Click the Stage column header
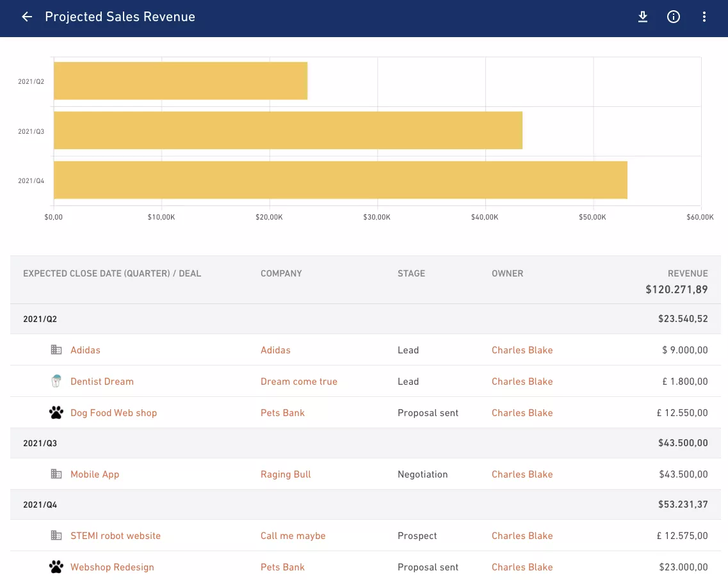The height and width of the screenshot is (580, 728). [411, 273]
